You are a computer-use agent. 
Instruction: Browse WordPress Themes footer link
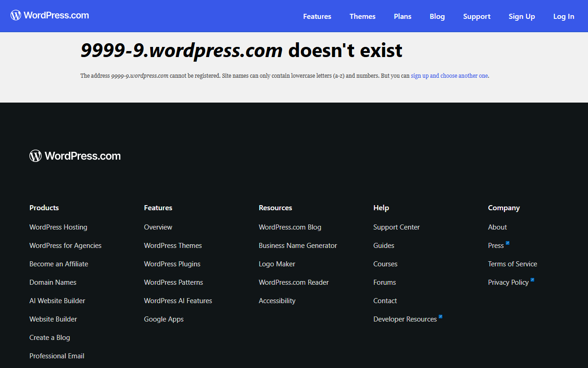click(x=173, y=246)
